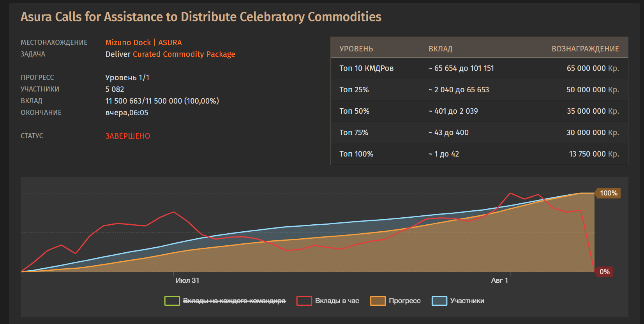Open the Curated Commodity Package link
The image size is (644, 324).
point(184,54)
